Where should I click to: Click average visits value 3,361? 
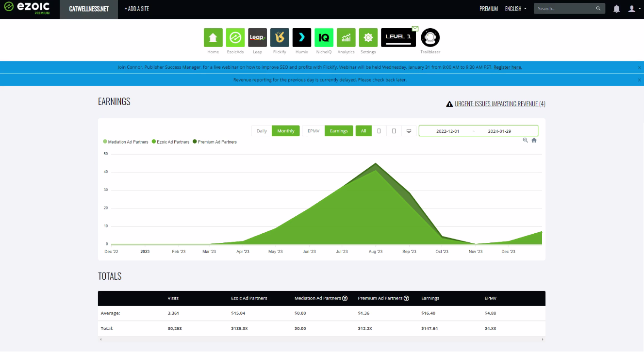point(173,313)
